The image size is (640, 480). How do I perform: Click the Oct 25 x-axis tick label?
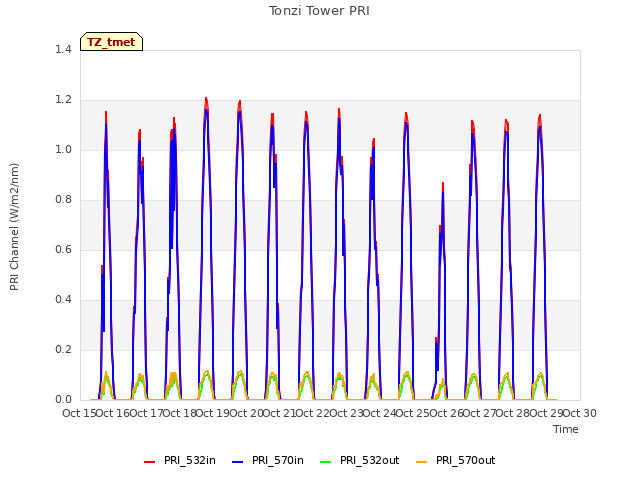pyautogui.click(x=413, y=413)
